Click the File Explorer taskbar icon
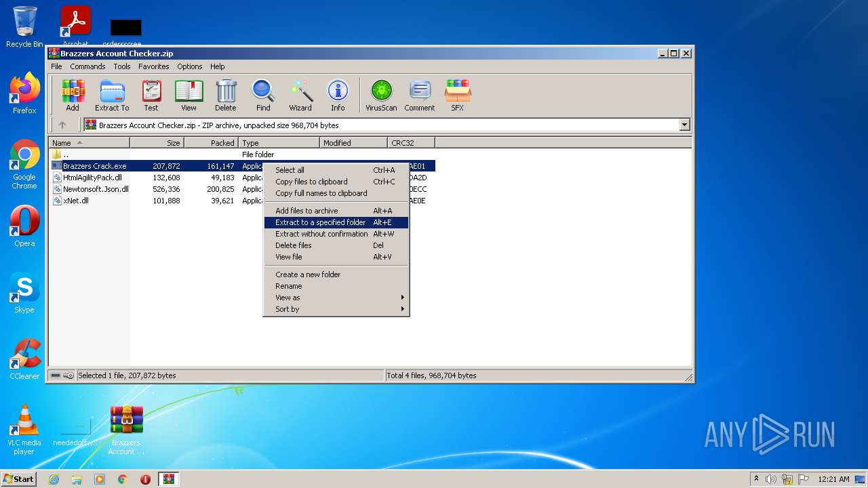 (x=77, y=479)
